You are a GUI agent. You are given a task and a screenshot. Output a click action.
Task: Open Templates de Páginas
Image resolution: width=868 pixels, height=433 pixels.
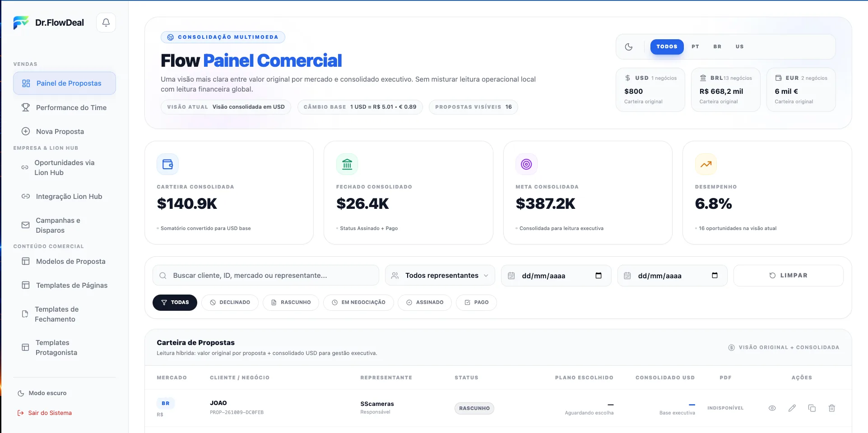click(x=65, y=285)
